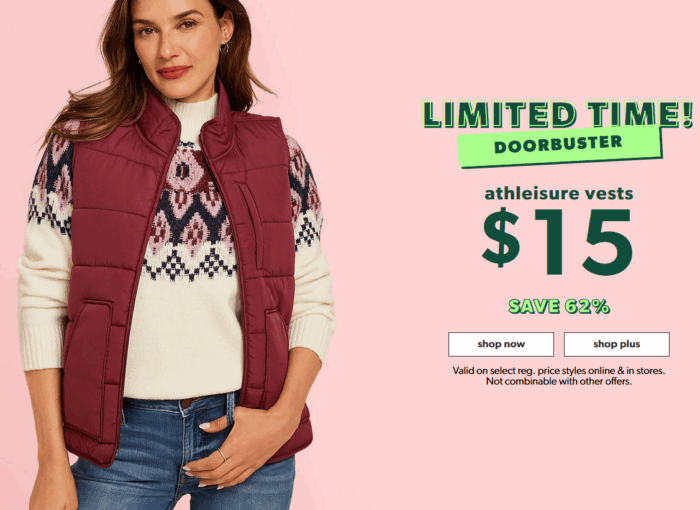
Task: Click the fair isle sweater pattern
Action: 190,214
